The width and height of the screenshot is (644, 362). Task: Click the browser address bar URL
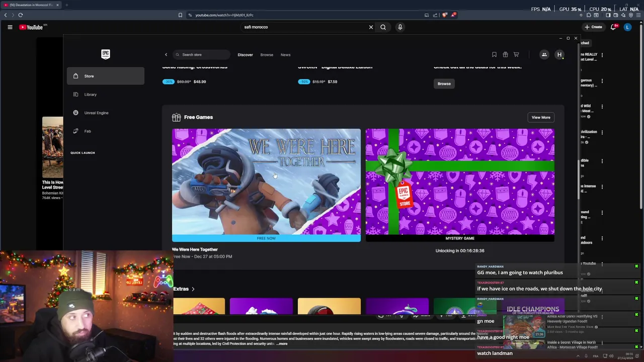click(224, 15)
